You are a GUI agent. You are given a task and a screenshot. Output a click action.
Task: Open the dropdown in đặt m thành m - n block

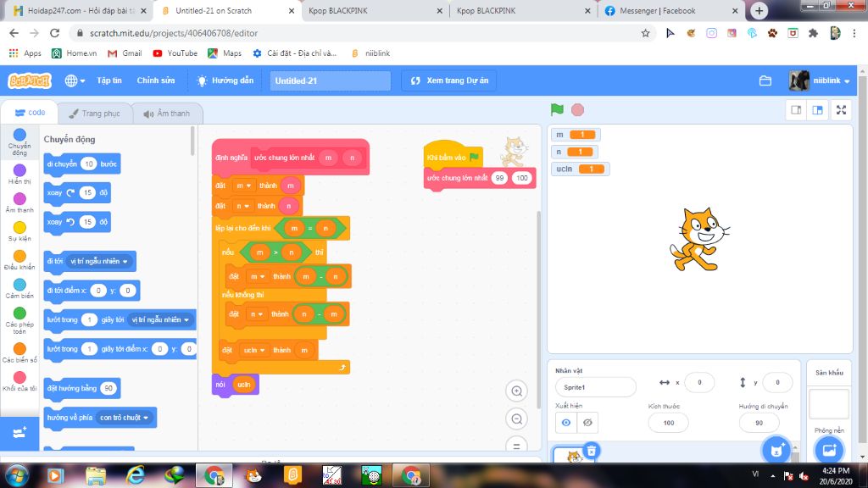[x=258, y=276]
